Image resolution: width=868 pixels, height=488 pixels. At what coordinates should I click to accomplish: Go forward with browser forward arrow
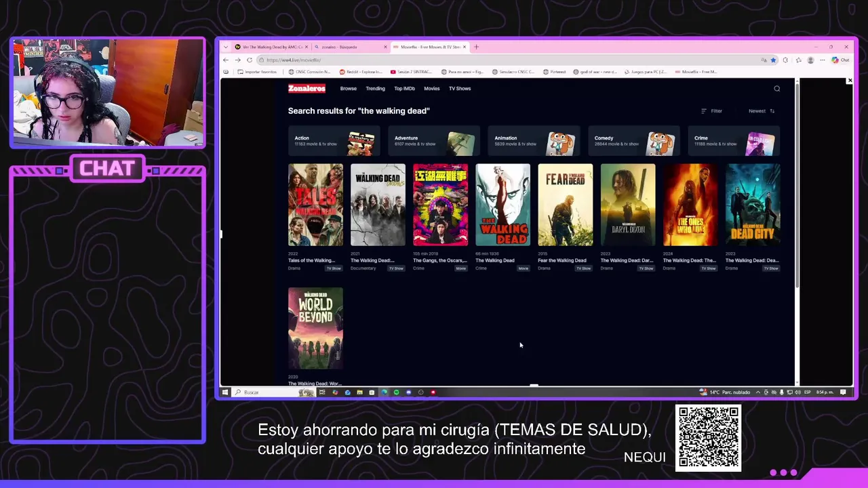coord(237,60)
